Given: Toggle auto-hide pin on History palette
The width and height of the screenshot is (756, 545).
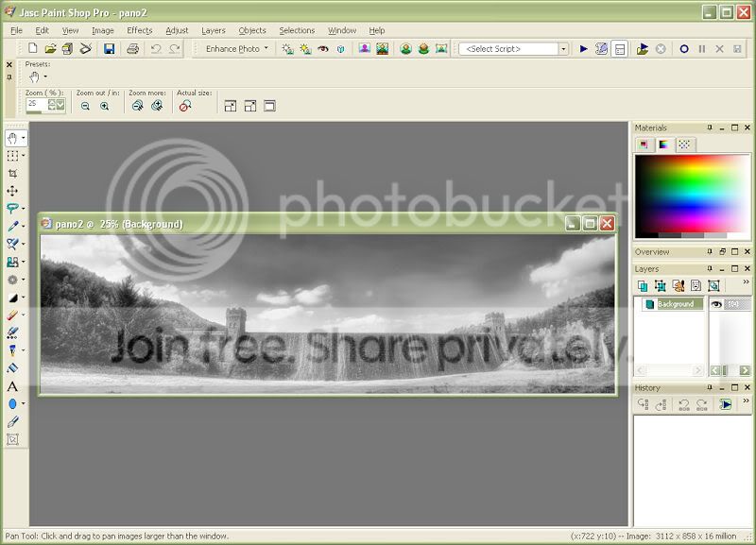Looking at the screenshot, I should (710, 388).
